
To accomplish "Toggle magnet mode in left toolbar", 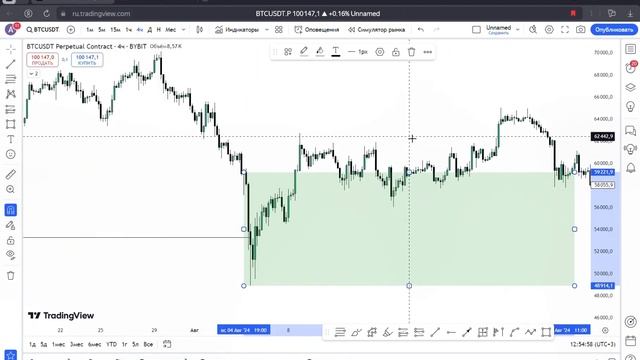I will [11, 210].
